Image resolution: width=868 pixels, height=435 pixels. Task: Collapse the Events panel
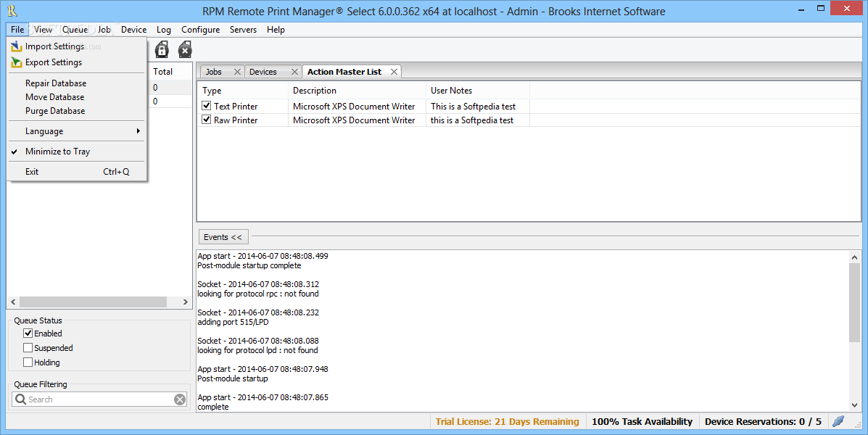tap(223, 237)
